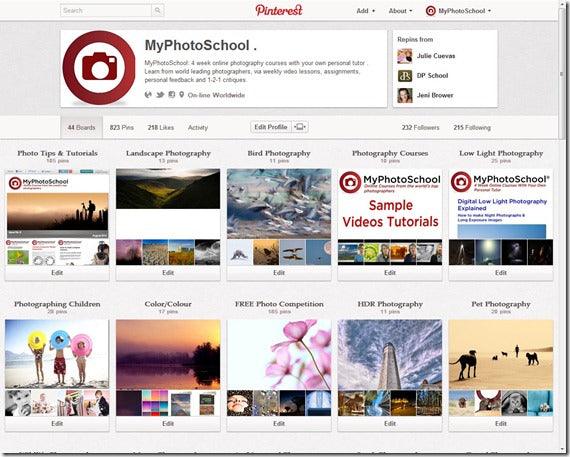Image resolution: width=570 pixels, height=457 pixels.
Task: Open the HDR Photography board title
Action: (x=390, y=304)
